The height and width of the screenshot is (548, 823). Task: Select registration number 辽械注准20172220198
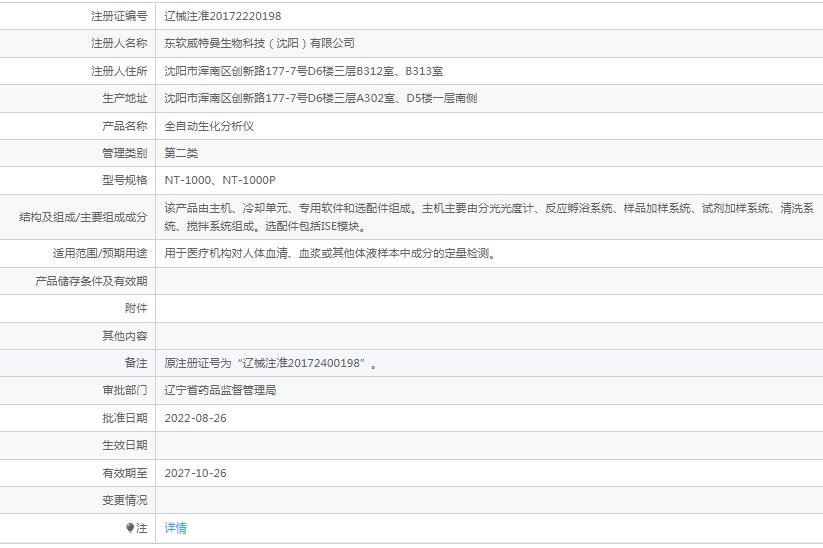tap(223, 16)
